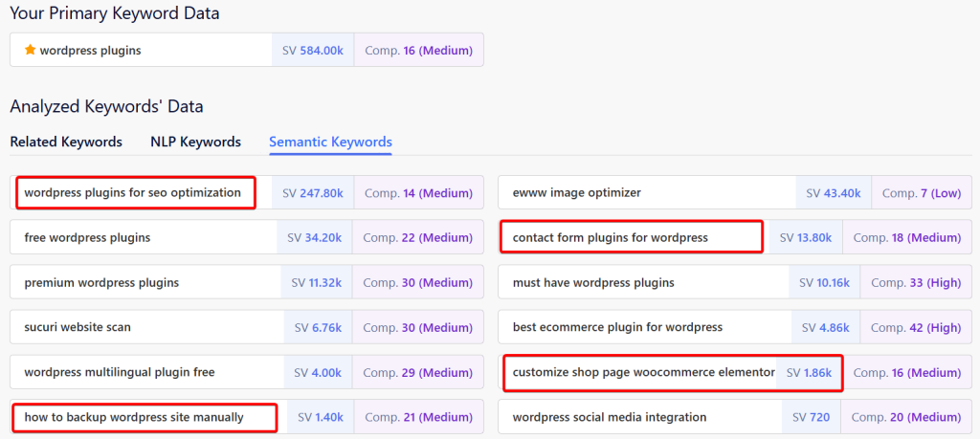
Task: Click the SV 584.00k search volume badge
Action: (313, 51)
